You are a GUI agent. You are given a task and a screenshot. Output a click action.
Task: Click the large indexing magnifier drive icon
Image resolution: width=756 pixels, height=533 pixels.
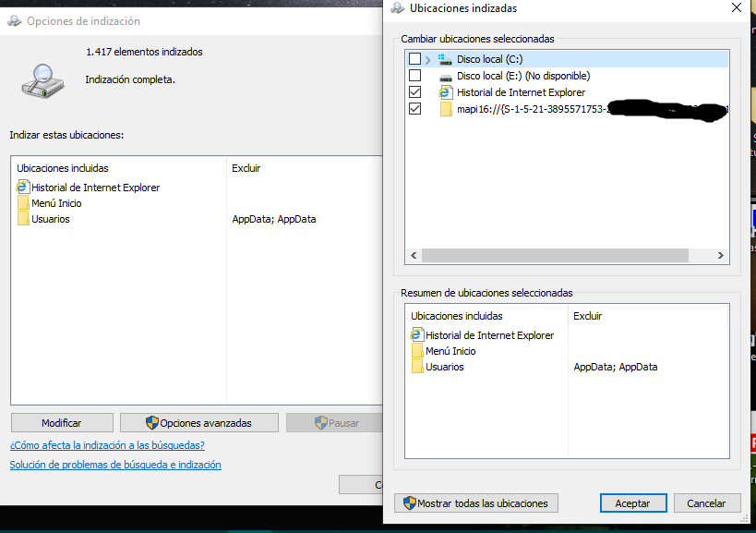(42, 81)
